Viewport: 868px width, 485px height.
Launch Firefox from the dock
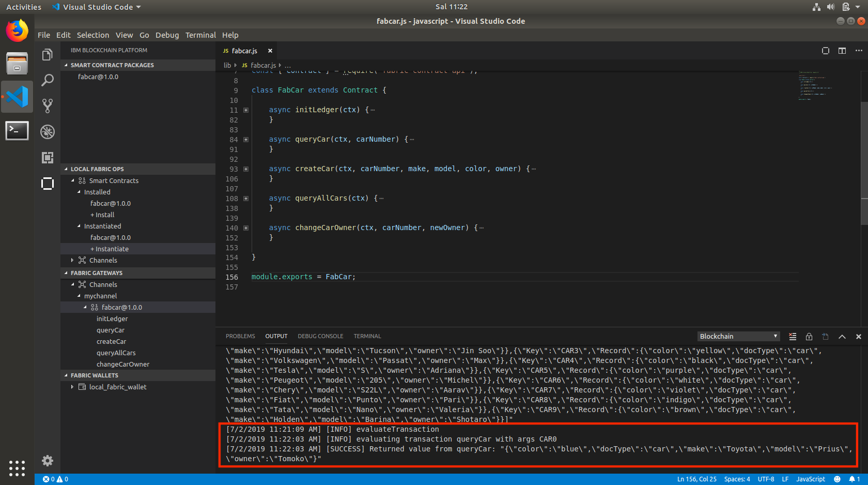tap(17, 31)
